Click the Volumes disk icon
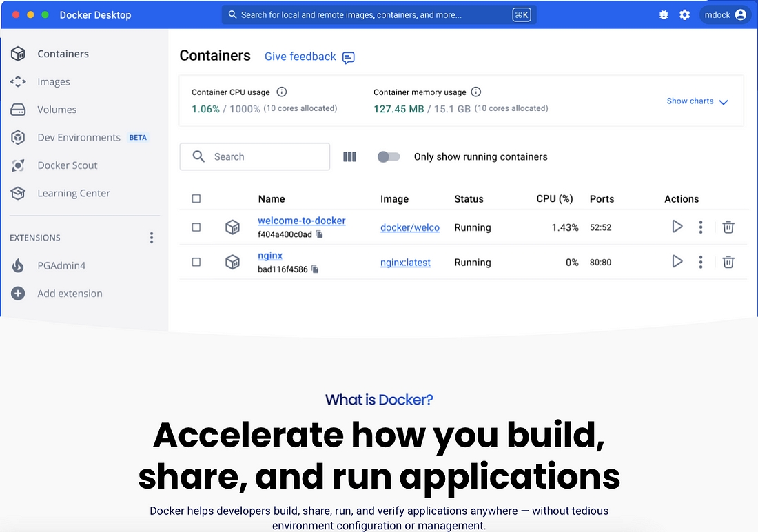 coord(18,110)
